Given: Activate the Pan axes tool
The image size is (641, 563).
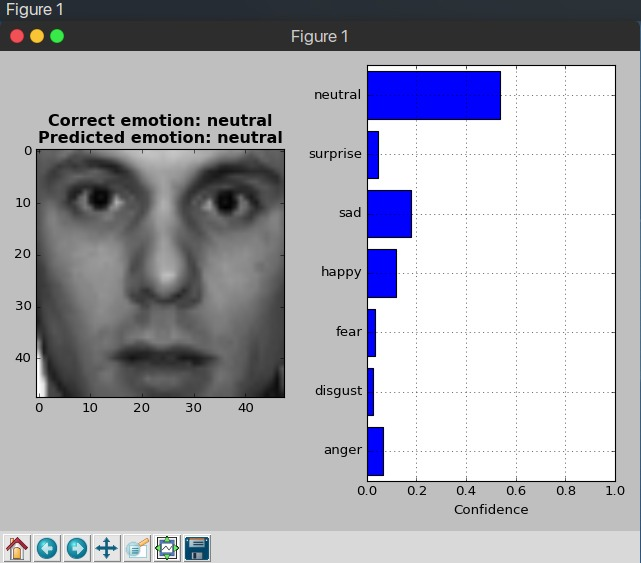Looking at the screenshot, I should 107,548.
